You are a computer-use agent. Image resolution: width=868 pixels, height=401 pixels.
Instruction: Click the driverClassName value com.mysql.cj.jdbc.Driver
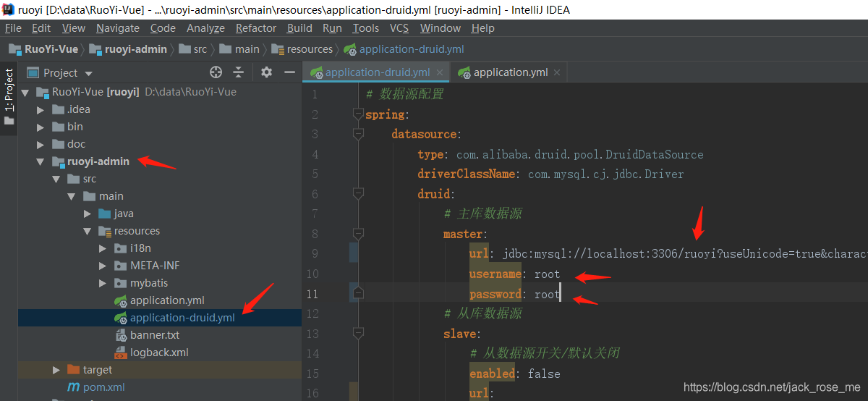(605, 174)
